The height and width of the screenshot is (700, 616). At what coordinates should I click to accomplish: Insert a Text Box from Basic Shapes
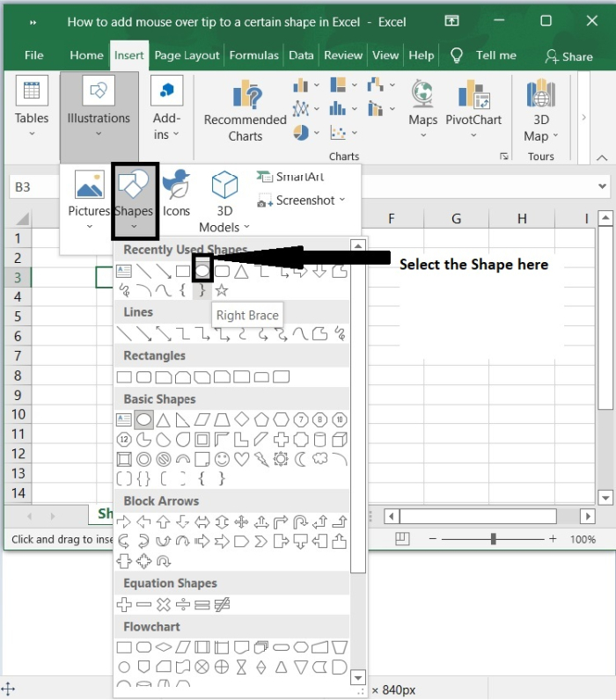124,419
